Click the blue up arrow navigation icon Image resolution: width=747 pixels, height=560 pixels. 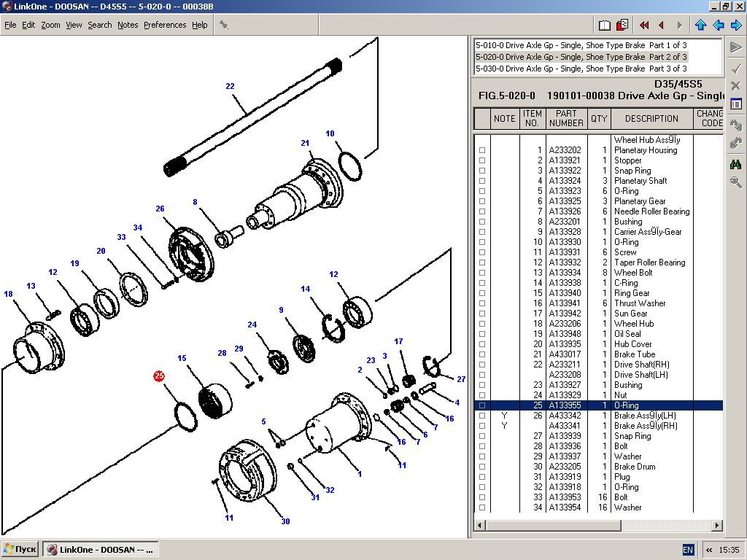click(701, 26)
